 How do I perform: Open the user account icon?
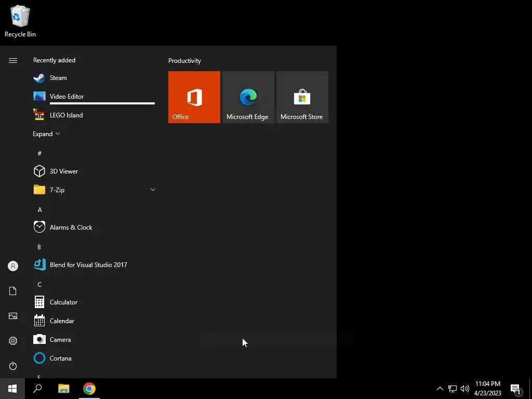pos(13,266)
